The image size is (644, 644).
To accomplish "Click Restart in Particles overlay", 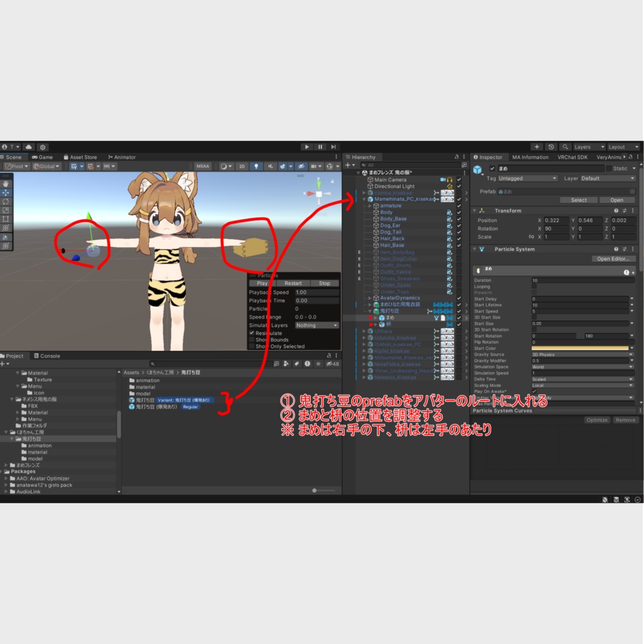I will click(x=293, y=284).
